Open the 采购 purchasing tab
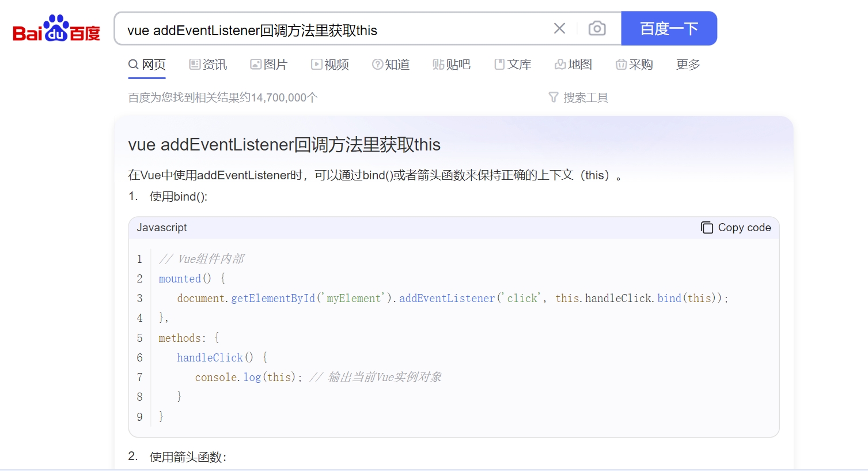Image resolution: width=868 pixels, height=471 pixels. pos(634,65)
